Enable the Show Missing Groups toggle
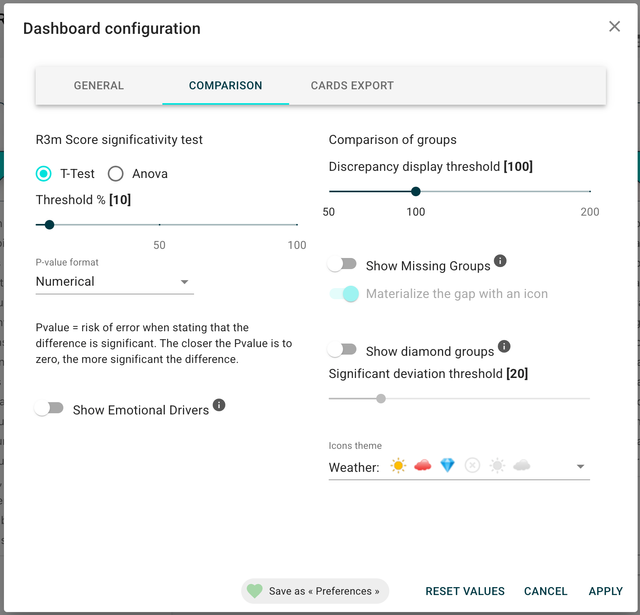 pos(343,265)
